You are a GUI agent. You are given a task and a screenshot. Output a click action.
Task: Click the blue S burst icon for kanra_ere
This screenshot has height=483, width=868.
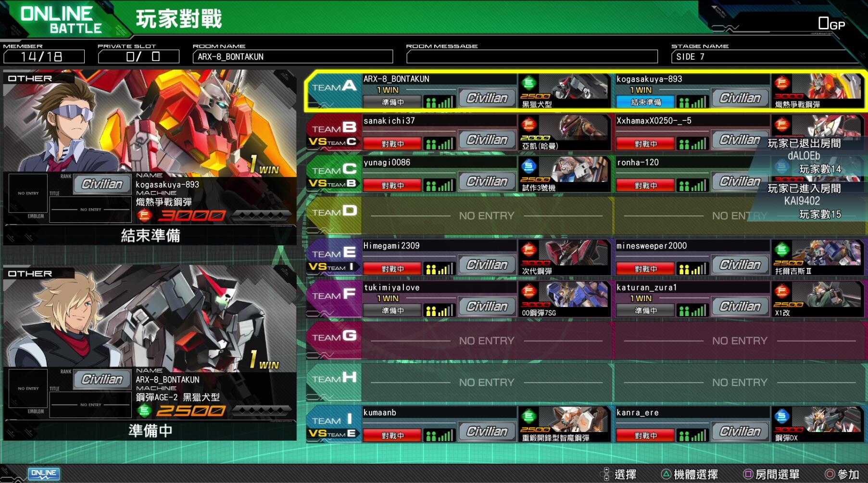pos(782,417)
